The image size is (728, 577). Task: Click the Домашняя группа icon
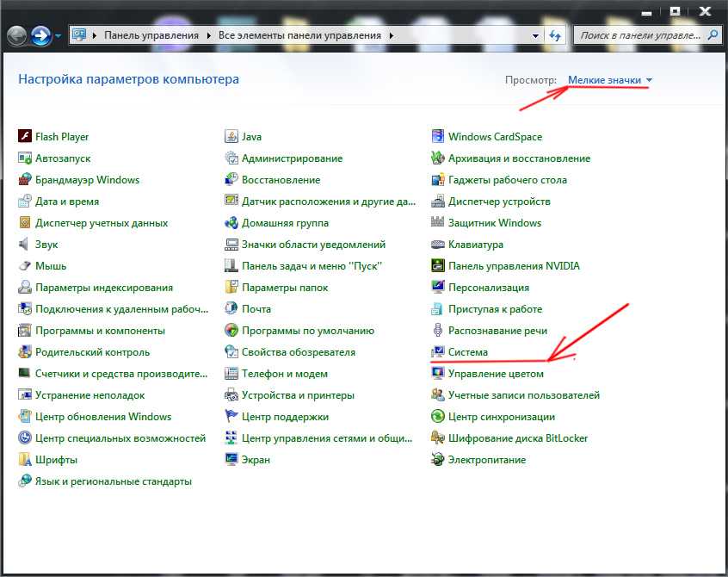(x=231, y=222)
